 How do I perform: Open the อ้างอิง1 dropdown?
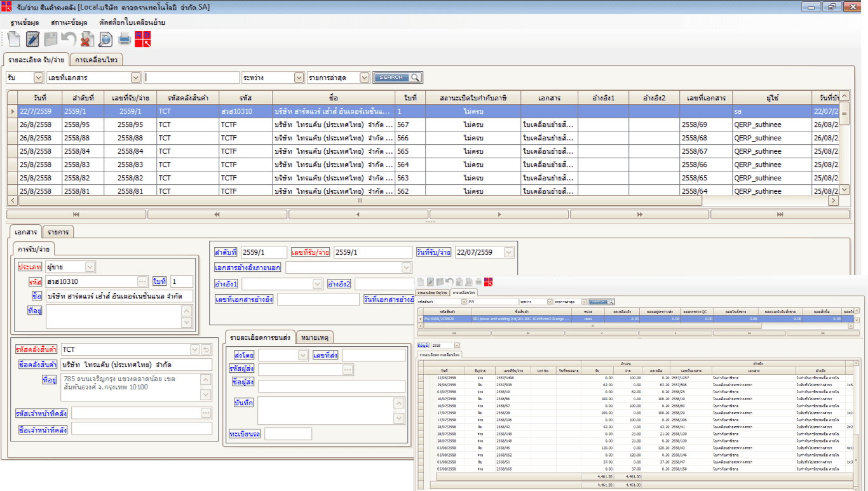point(317,283)
